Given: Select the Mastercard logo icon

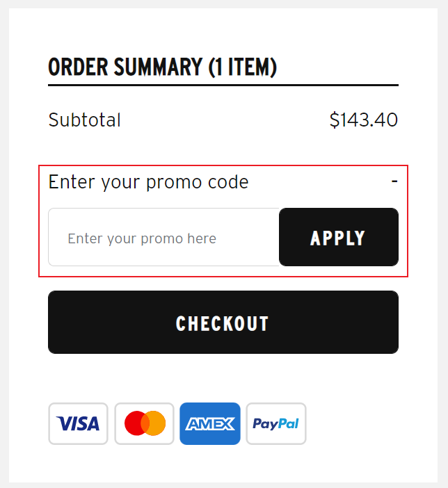Looking at the screenshot, I should click(144, 423).
